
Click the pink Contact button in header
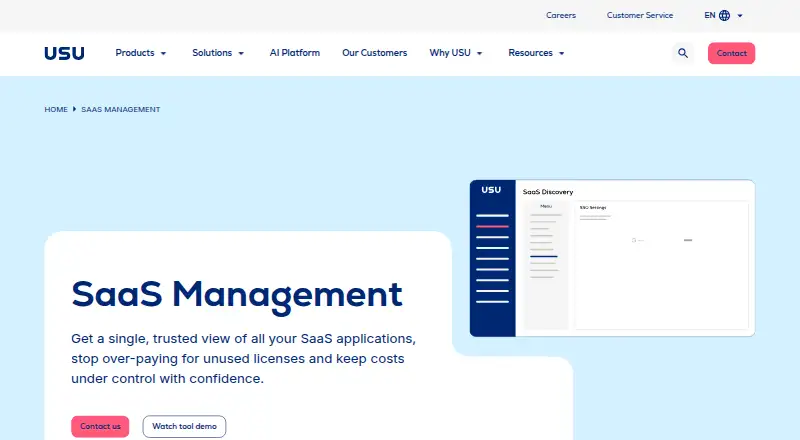[x=731, y=53]
